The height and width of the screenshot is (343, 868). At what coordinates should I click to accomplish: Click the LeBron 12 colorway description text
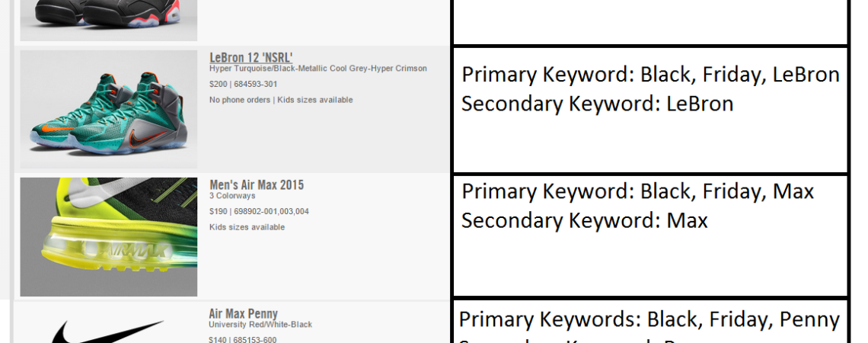(318, 69)
